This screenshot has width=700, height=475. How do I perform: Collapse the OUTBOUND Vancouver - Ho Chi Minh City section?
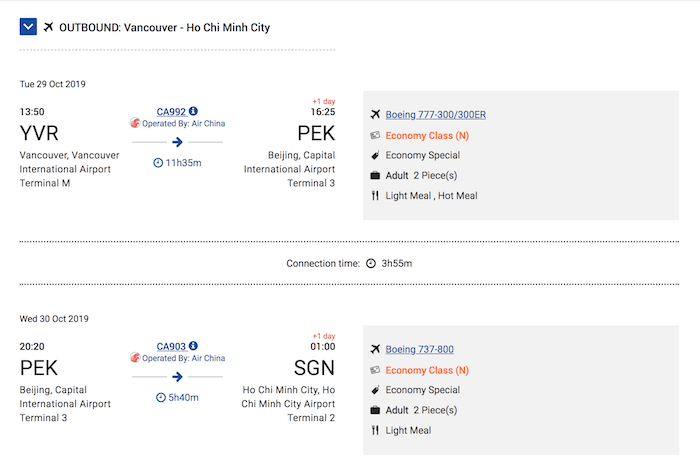click(28, 27)
